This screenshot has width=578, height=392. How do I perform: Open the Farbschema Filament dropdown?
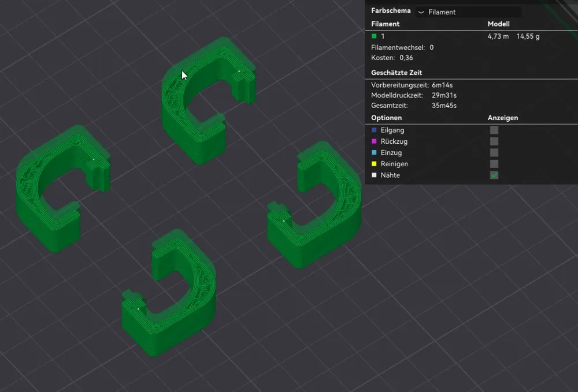(468, 12)
